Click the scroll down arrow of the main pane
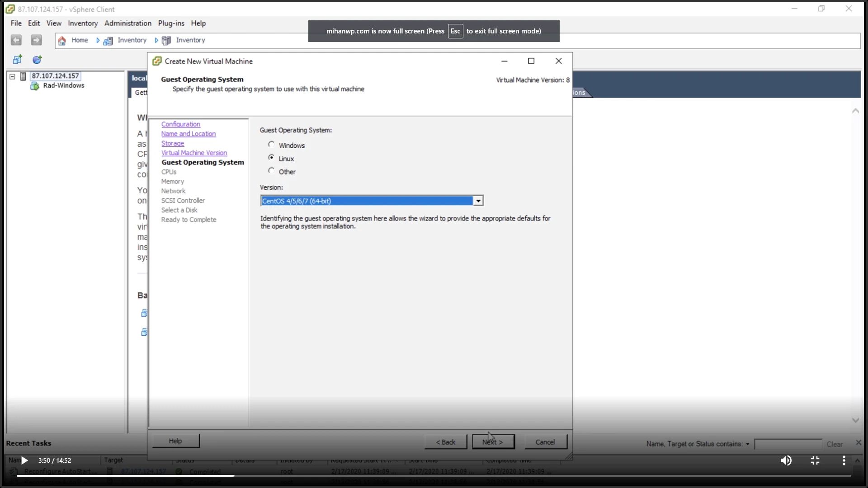The width and height of the screenshot is (868, 488). click(855, 420)
